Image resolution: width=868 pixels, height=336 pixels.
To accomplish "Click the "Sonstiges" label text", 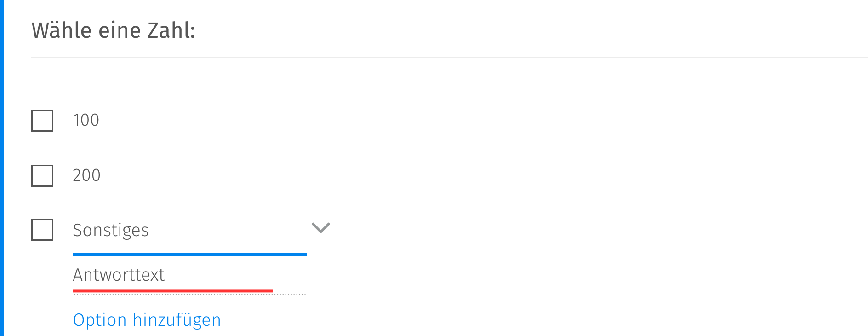I will pyautogui.click(x=111, y=230).
